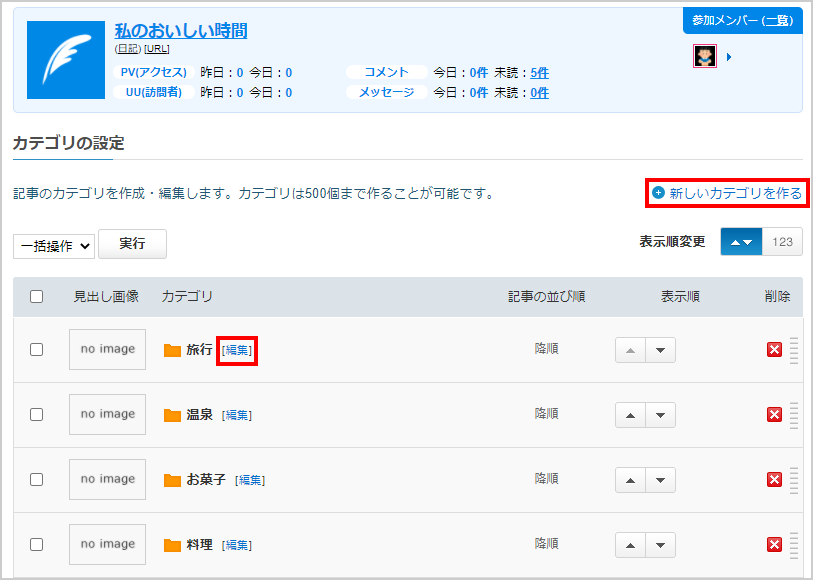Open the 編集 link for お菓子
813x580 pixels.
(250, 480)
